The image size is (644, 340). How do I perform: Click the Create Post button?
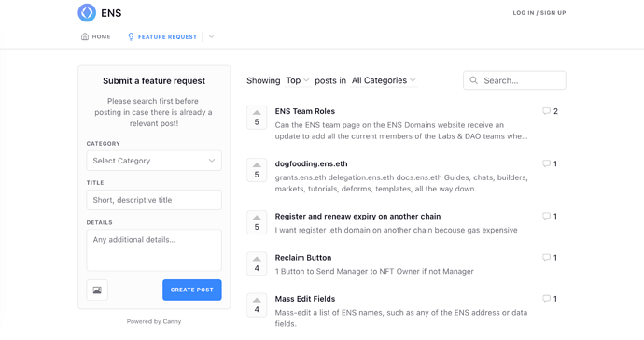pos(192,290)
